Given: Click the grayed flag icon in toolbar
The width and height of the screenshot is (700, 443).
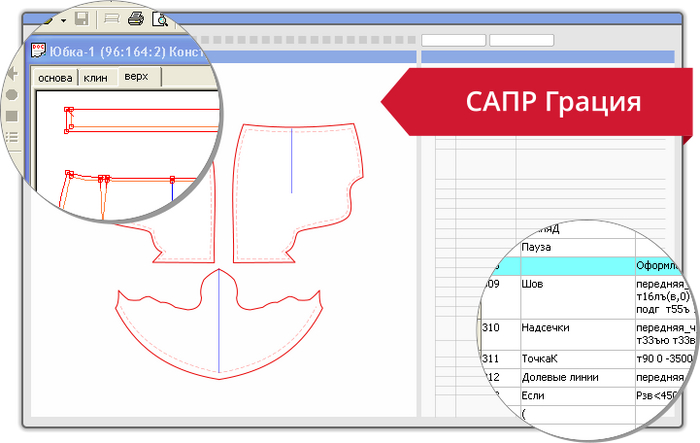Looking at the screenshot, I should pyautogui.click(x=113, y=19).
